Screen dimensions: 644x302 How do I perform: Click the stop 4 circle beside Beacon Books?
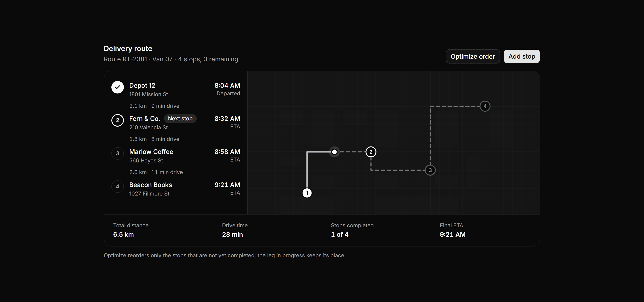[117, 187]
